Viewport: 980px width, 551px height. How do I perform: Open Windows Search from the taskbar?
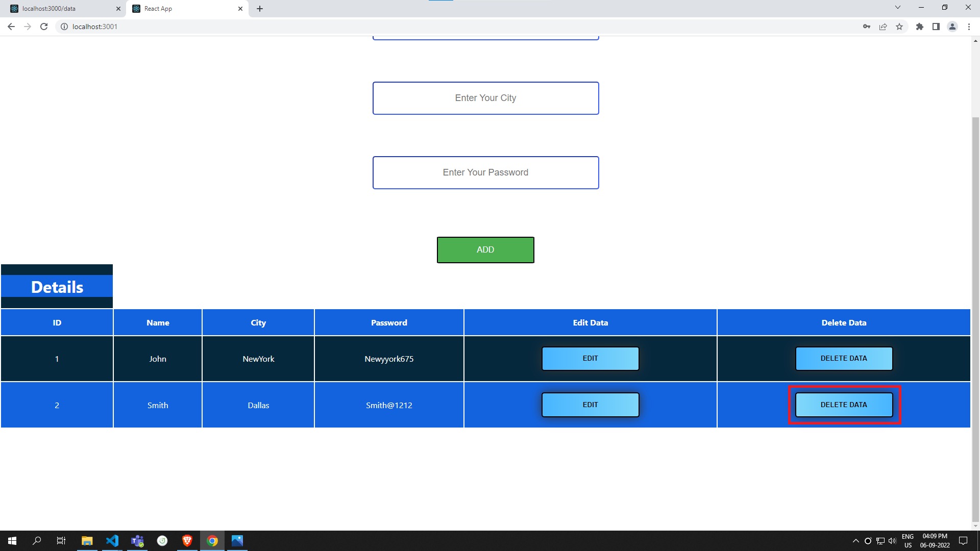pos(36,540)
